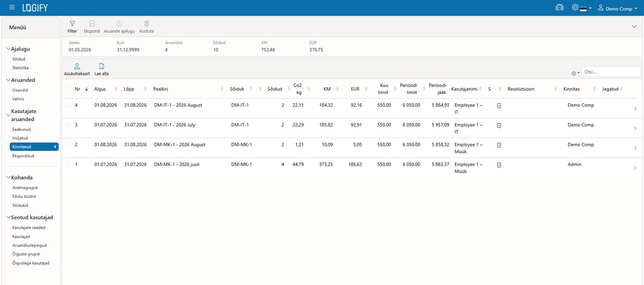Click Lae alla download icon

tap(102, 69)
